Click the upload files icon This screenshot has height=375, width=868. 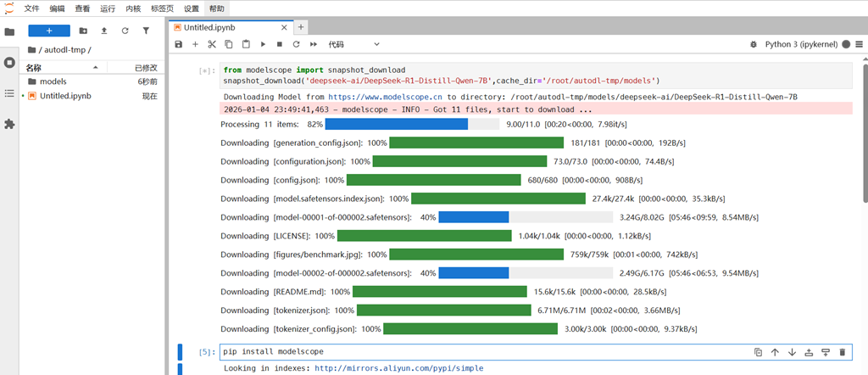[x=104, y=31]
